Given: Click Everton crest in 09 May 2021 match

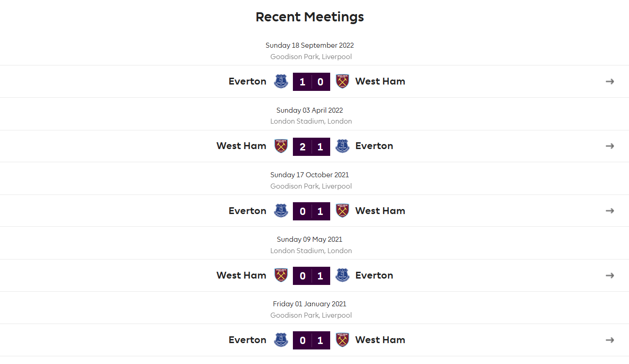Looking at the screenshot, I should tap(342, 275).
